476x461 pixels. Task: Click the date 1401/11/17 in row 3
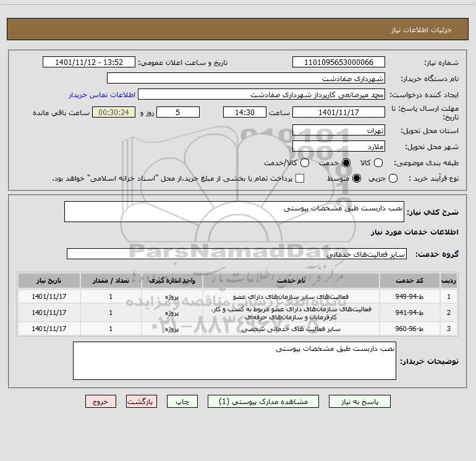(49, 329)
